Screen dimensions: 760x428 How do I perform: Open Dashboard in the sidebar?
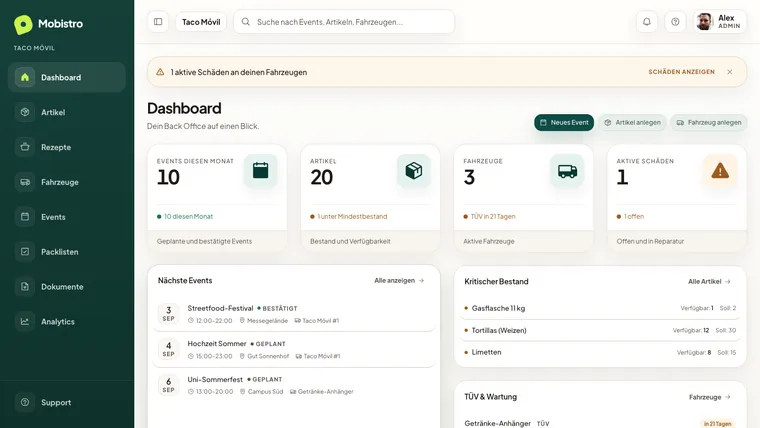tap(67, 77)
